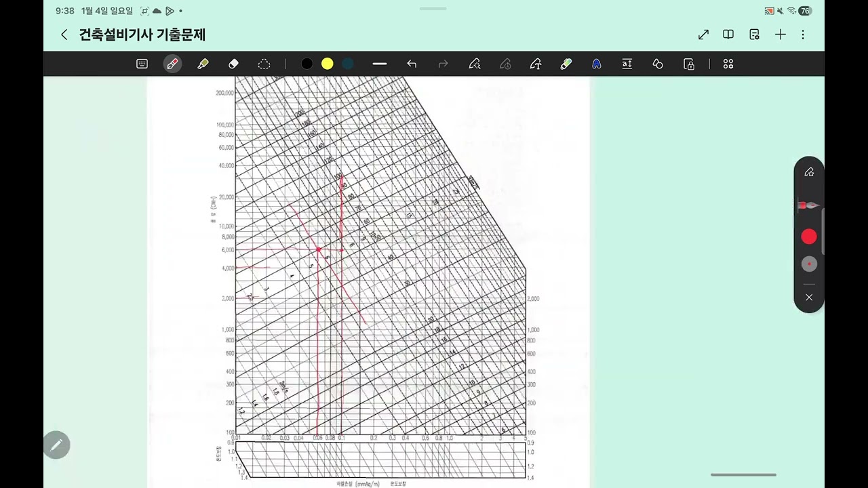Open the four-dot grid of more tools

728,64
